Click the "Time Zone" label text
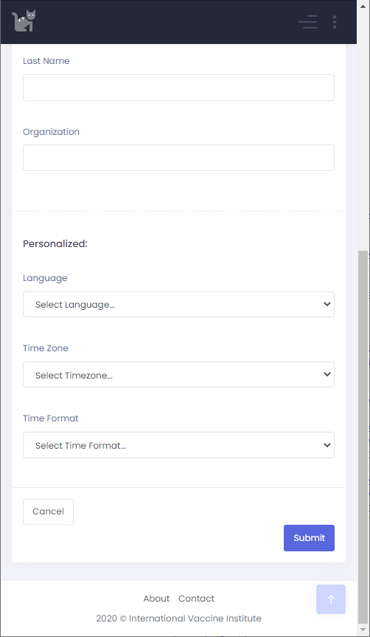Screen dimensions: 370x637 coord(45,348)
